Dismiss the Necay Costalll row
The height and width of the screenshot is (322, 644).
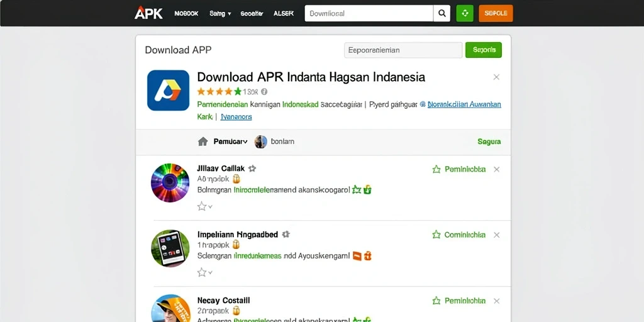point(497,301)
